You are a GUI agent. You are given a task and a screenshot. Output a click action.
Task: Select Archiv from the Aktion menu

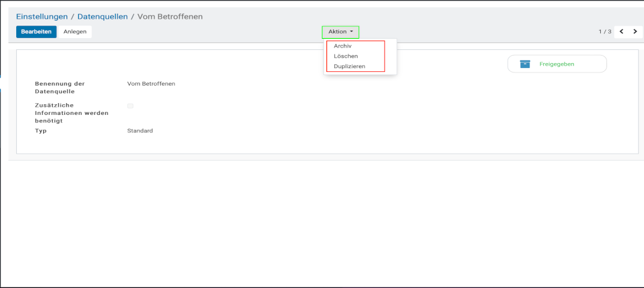pyautogui.click(x=343, y=46)
